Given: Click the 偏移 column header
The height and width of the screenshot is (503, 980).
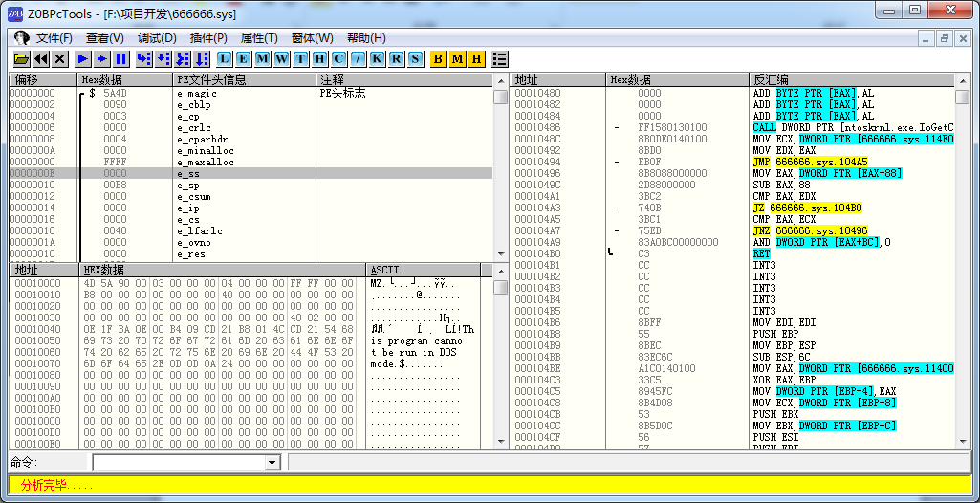Looking at the screenshot, I should point(43,80).
